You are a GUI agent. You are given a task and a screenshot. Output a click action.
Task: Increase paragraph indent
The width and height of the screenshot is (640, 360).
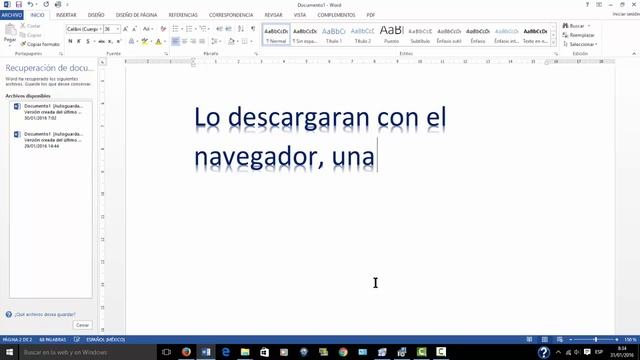pyautogui.click(x=229, y=29)
